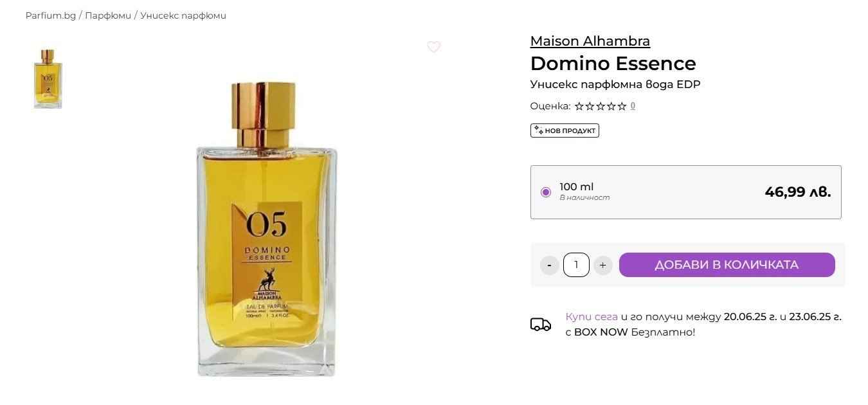Open Maison Alhambra brand link

point(590,41)
